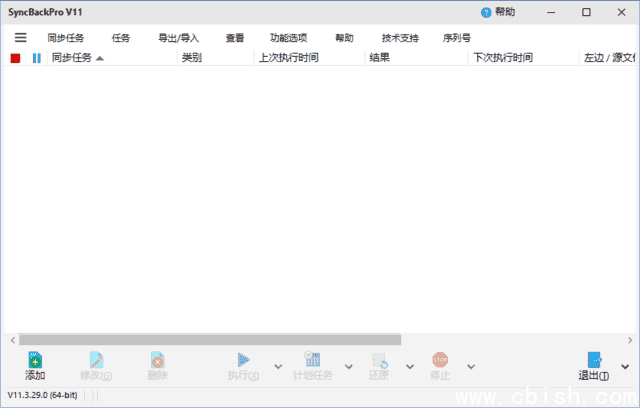
Task: Open the 查看 menu
Action: click(x=235, y=38)
